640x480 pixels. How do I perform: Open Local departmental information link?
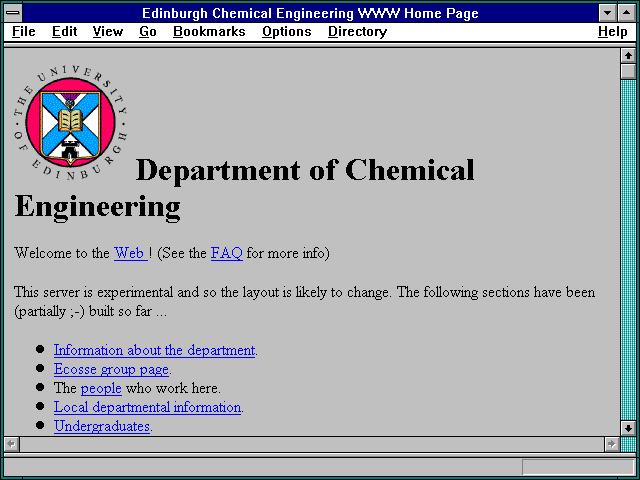point(147,407)
